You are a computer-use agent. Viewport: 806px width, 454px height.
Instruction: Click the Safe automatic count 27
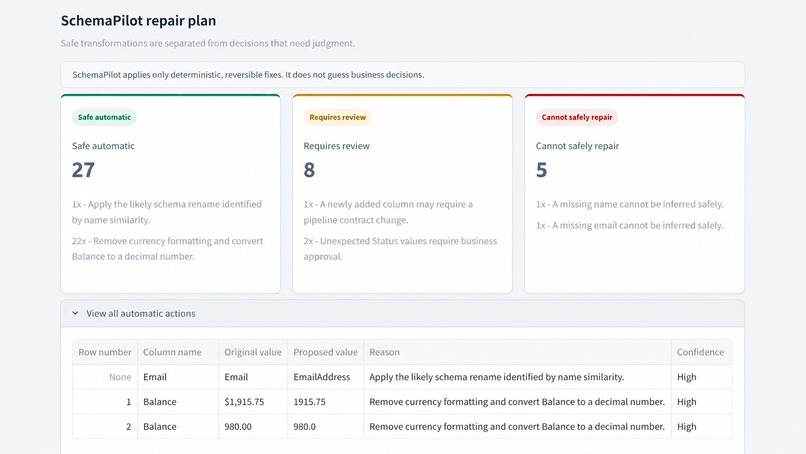pyautogui.click(x=83, y=170)
